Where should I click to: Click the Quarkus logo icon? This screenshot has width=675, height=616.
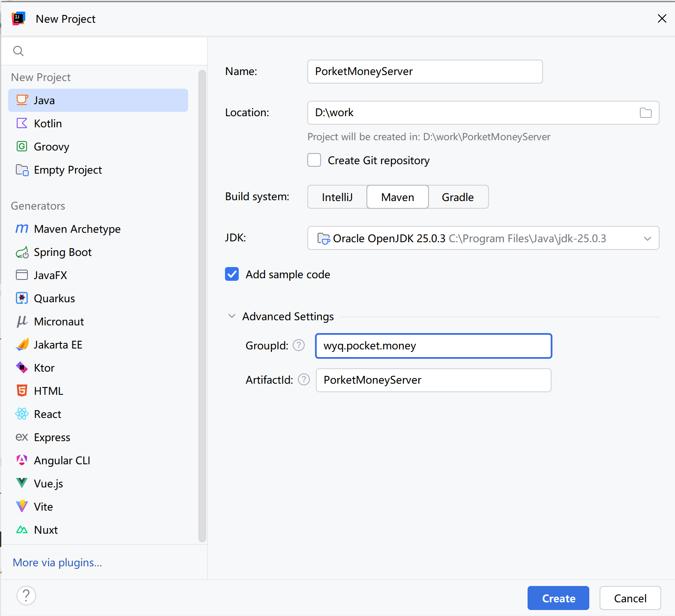click(x=22, y=298)
